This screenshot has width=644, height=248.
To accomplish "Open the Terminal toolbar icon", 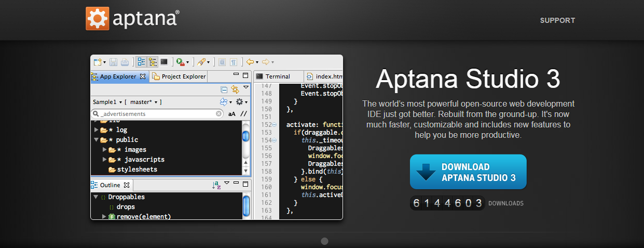I will coord(164,62).
